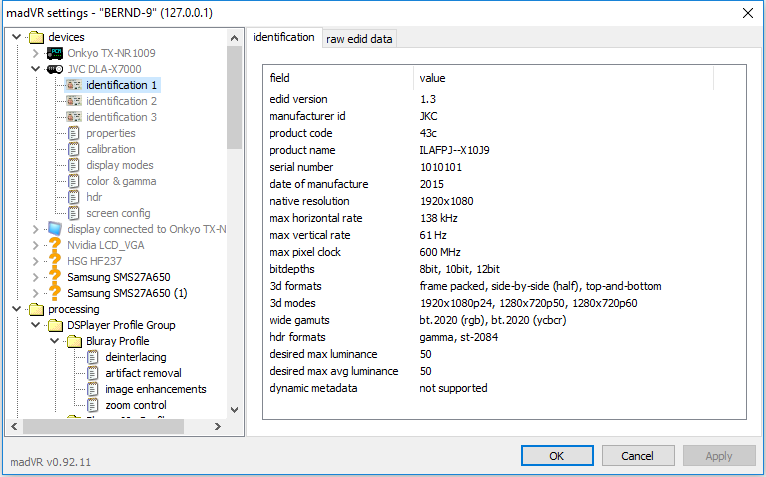766x477 pixels.
Task: Click the 'bitdepths' value 8bit, 10bit, 12bit
Action: 460,269
